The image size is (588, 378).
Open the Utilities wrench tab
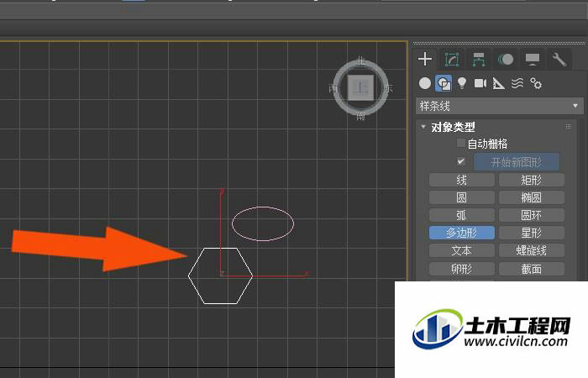(x=559, y=60)
